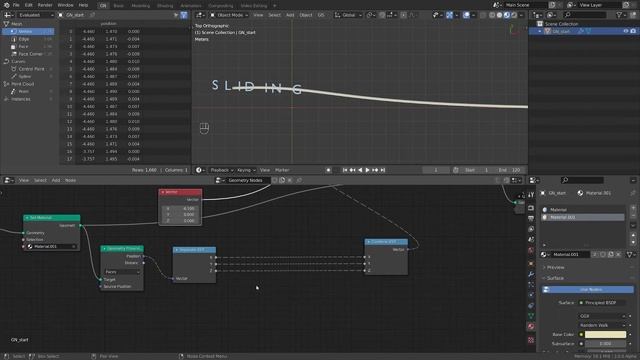Jump to timeline start frame
The image size is (640, 360).
click(345, 170)
